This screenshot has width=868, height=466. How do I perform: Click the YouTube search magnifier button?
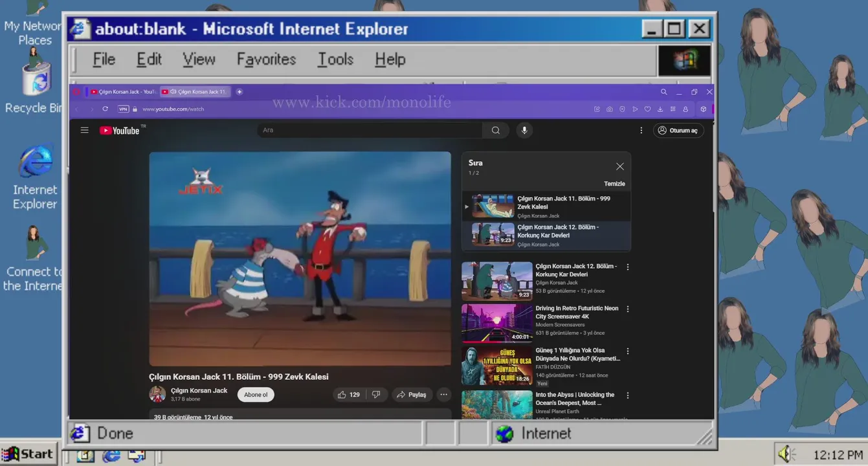coord(496,130)
